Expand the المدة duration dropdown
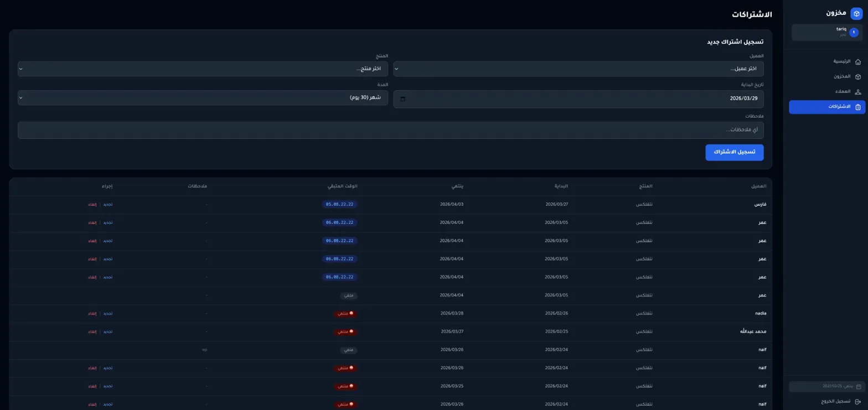This screenshot has height=410, width=868. tap(203, 97)
